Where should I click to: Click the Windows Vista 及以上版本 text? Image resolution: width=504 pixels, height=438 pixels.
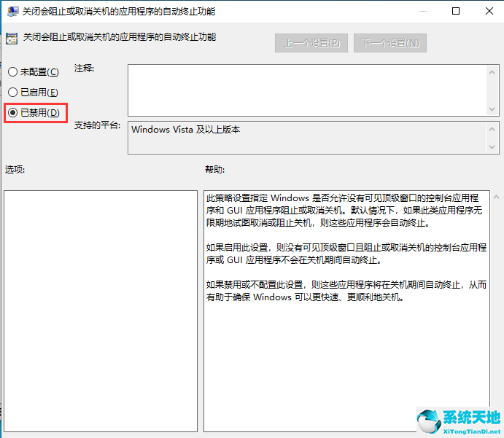(185, 130)
